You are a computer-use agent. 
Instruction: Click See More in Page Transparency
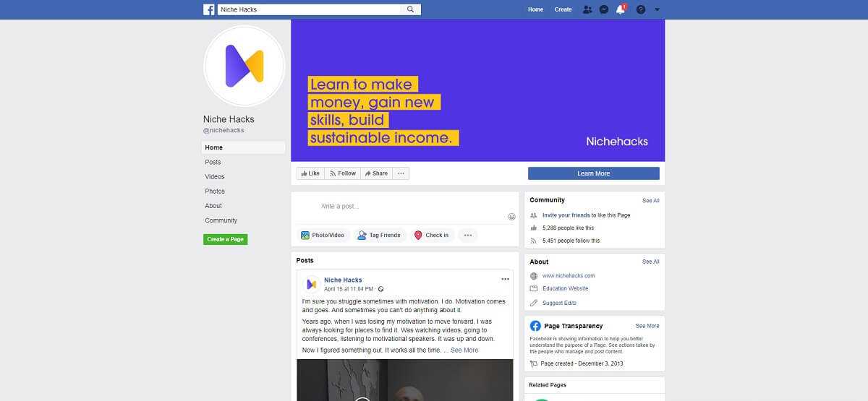pos(647,326)
